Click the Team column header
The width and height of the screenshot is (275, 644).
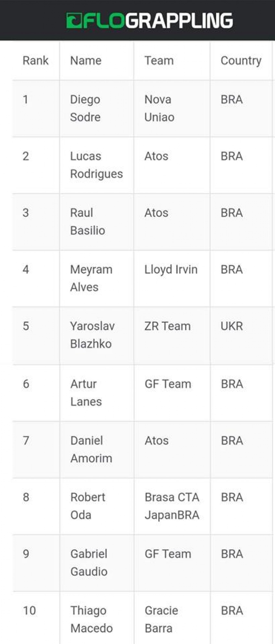[159, 61]
